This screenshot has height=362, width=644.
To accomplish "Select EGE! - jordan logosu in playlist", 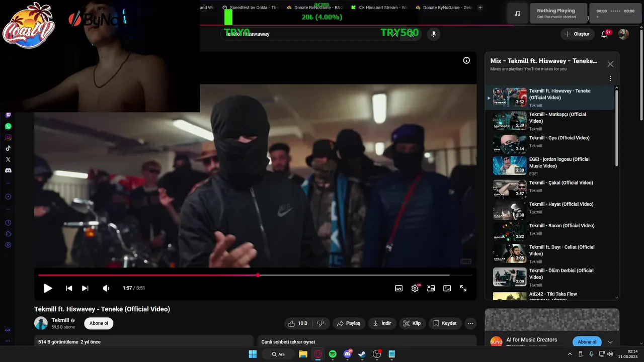I will (x=550, y=165).
